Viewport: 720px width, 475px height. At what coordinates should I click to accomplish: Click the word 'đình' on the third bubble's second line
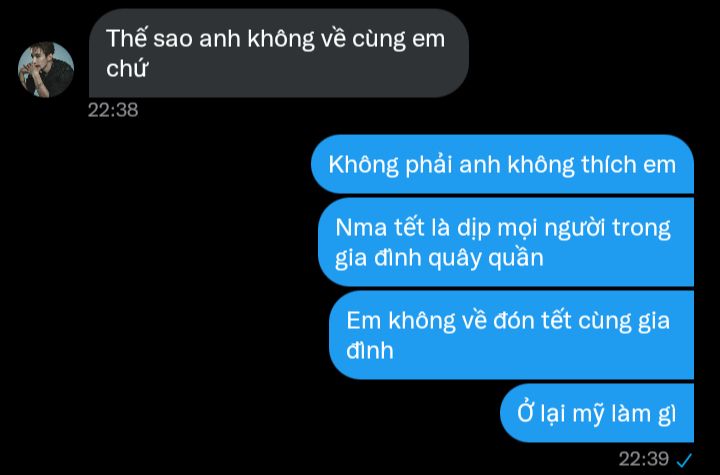[370, 351]
